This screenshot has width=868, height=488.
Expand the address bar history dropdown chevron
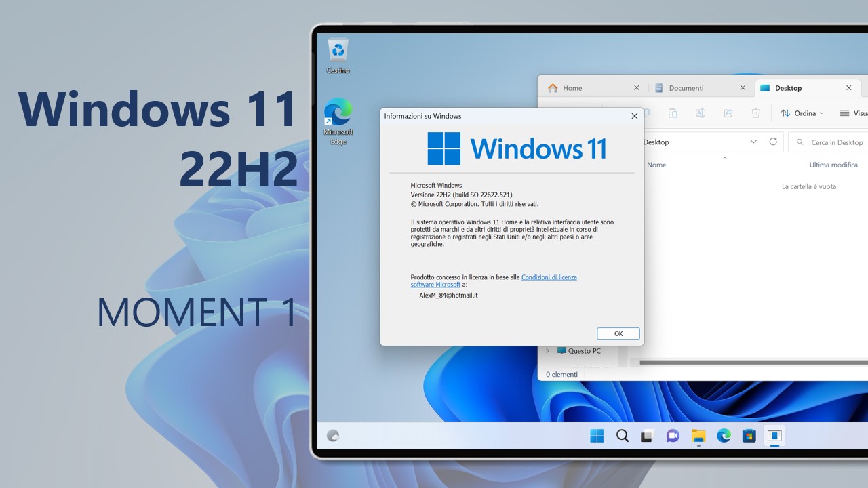tap(753, 142)
